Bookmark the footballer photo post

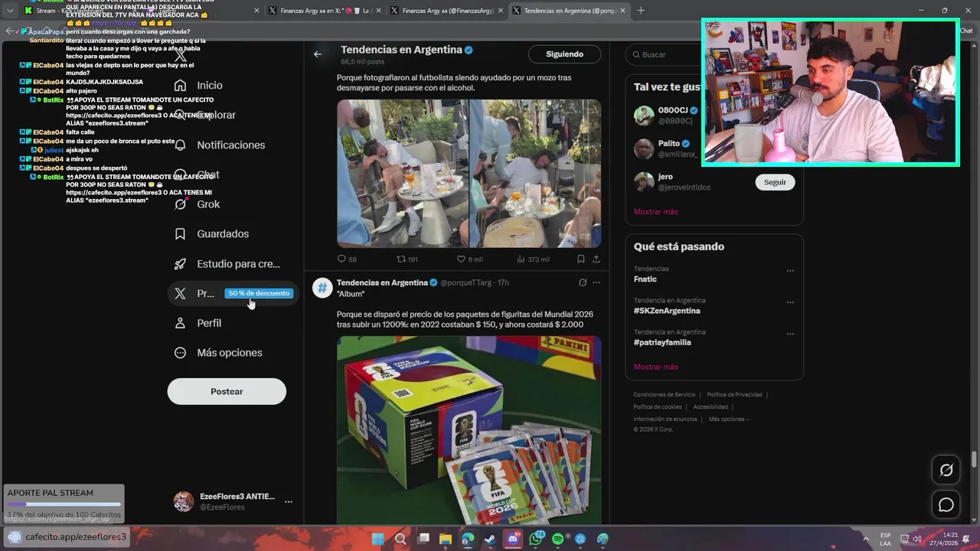pyautogui.click(x=581, y=259)
